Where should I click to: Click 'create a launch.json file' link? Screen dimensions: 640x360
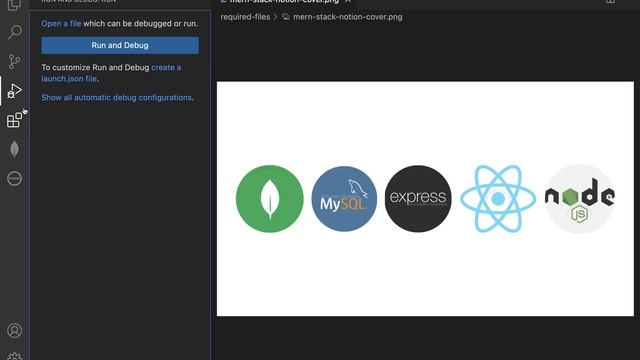click(x=111, y=73)
